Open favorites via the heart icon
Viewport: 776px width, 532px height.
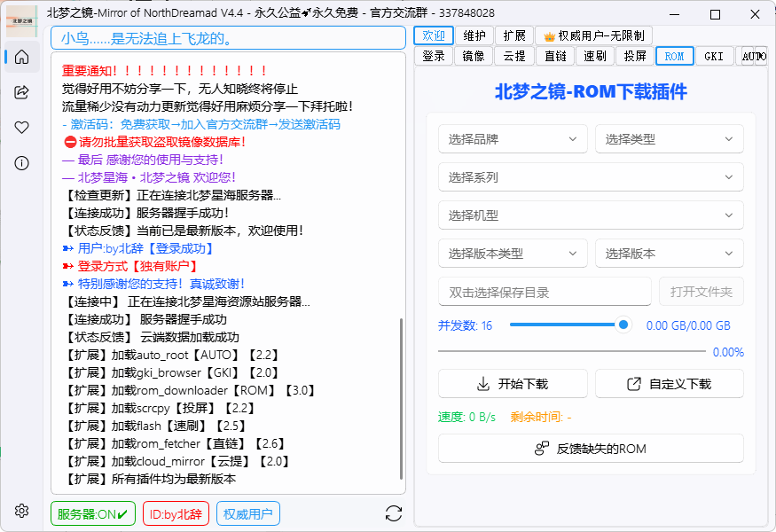(x=20, y=127)
